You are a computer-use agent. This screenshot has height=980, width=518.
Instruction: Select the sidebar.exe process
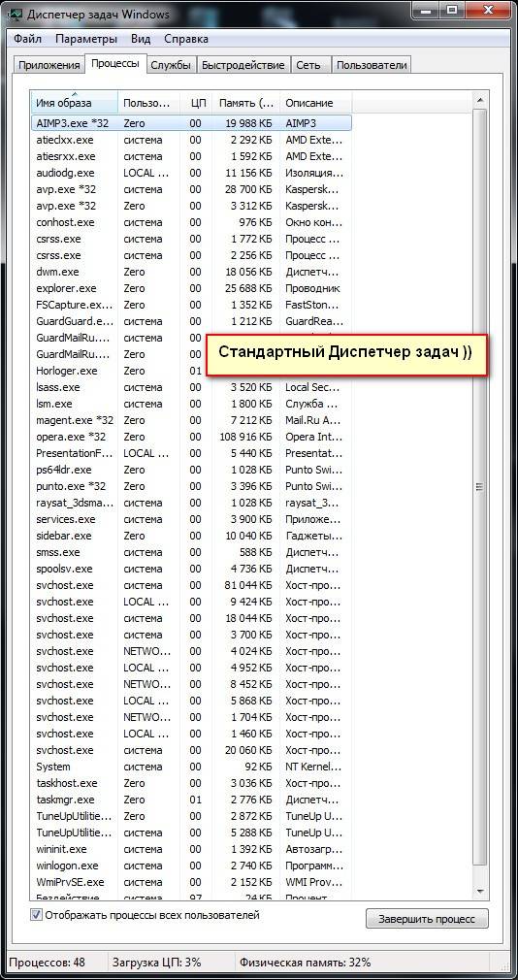[191, 536]
